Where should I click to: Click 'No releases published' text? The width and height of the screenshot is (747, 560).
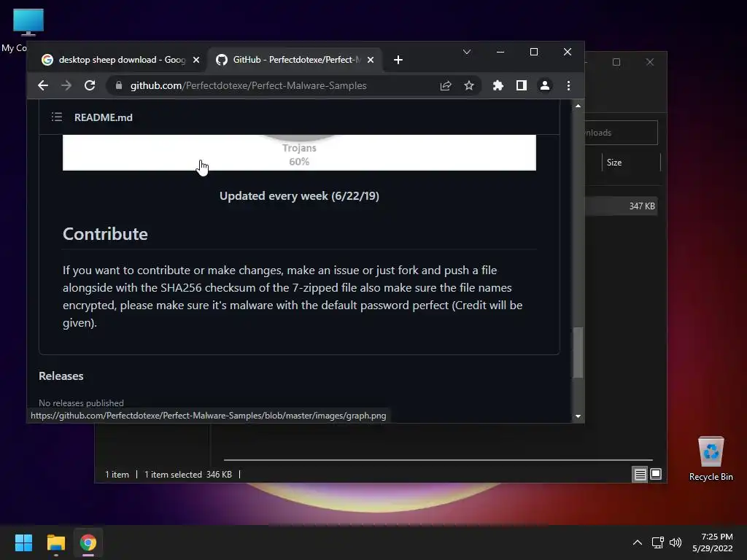point(81,402)
